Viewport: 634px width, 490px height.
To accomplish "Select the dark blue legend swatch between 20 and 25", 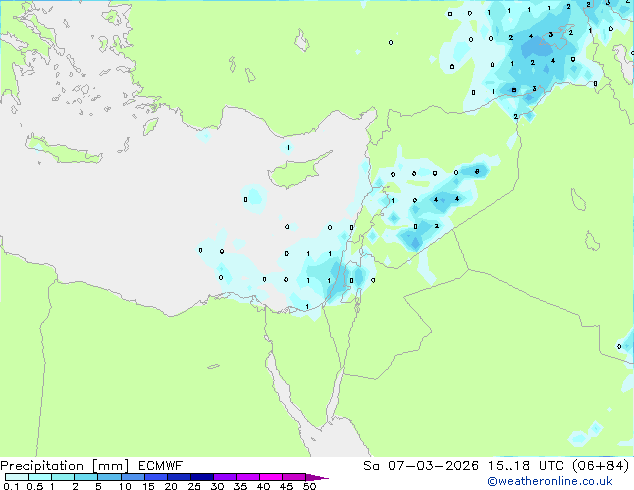I will [179, 477].
